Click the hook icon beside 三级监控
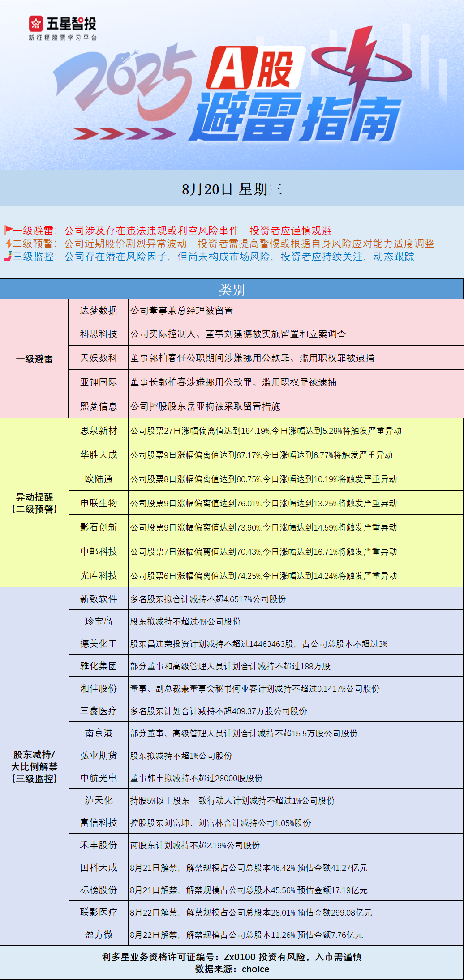Screen dimensions: 464x980 pos(8,256)
